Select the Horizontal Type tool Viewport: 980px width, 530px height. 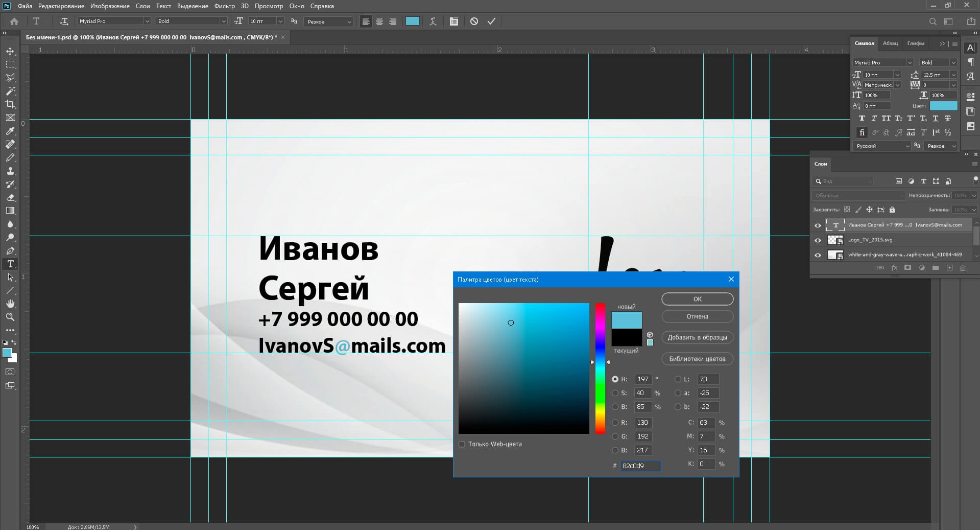click(10, 264)
